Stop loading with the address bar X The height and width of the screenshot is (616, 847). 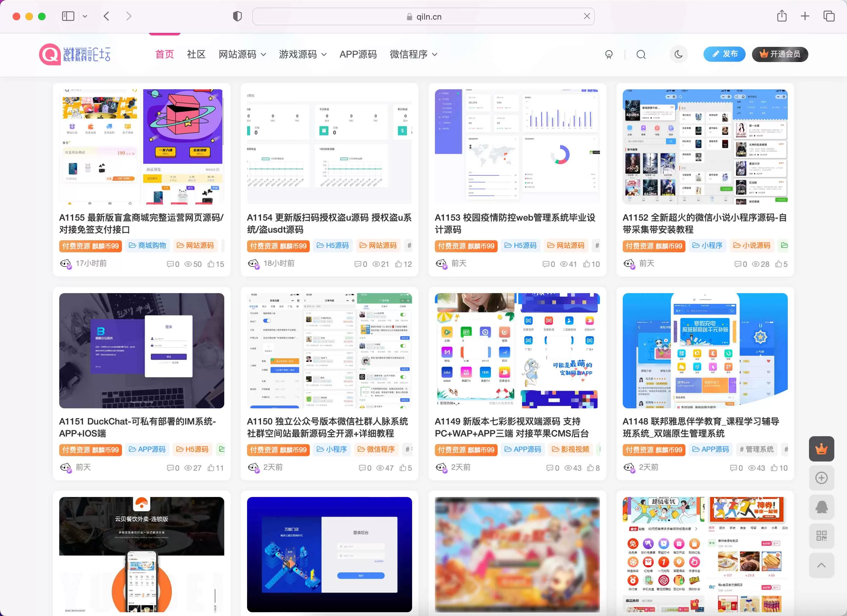click(x=587, y=16)
